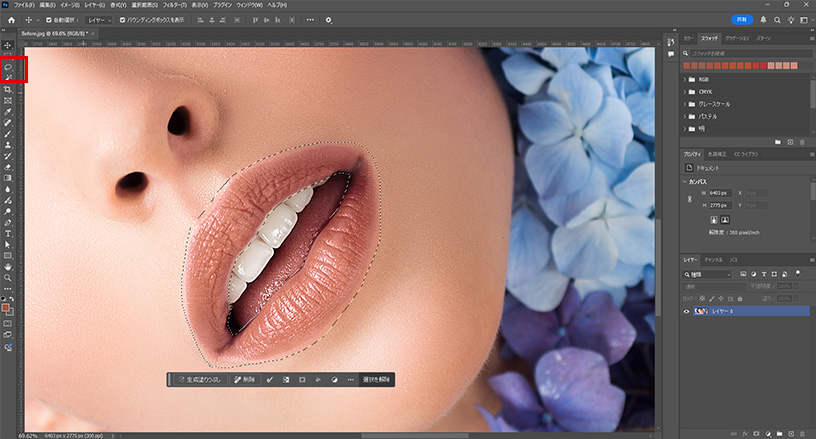Select the Crop tool
The height and width of the screenshot is (439, 816).
tap(8, 89)
